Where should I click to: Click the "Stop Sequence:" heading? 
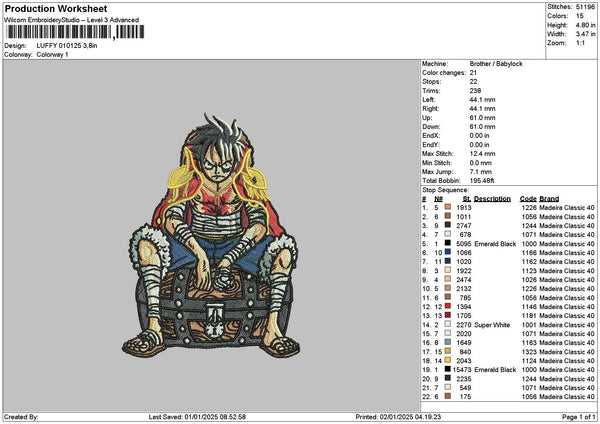point(445,190)
